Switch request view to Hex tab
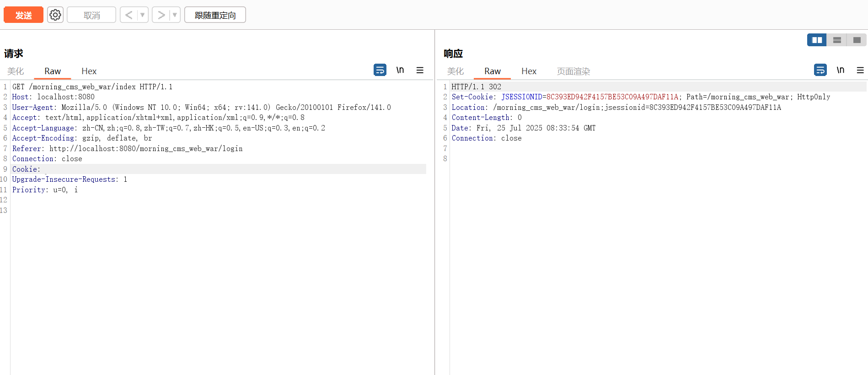 coord(89,71)
